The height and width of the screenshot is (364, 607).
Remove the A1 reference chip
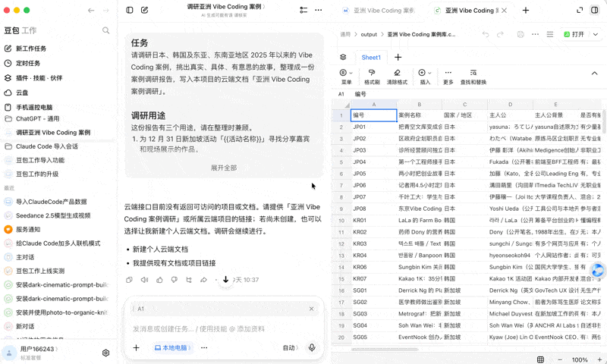click(x=311, y=309)
